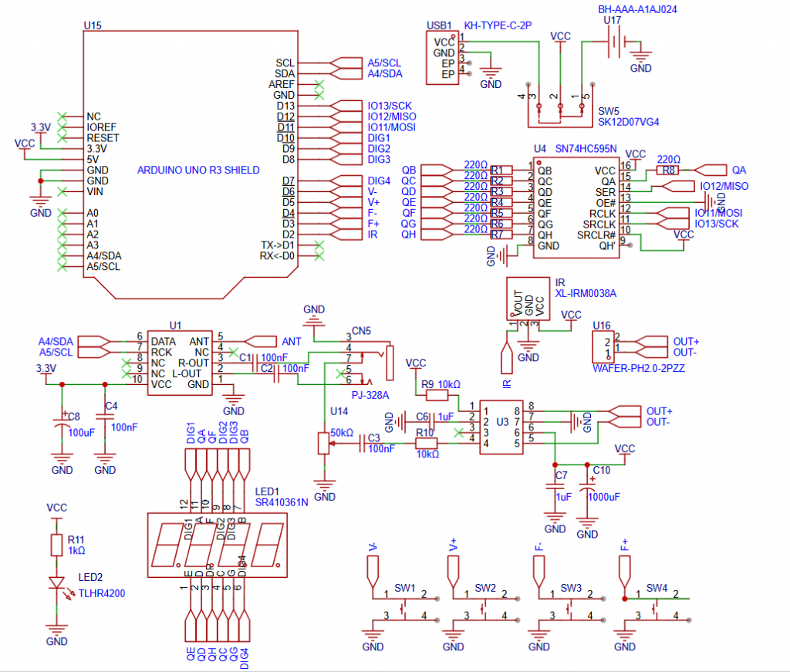
Task: Select resistor R11 labeled 1kΩ
Action: (56, 545)
